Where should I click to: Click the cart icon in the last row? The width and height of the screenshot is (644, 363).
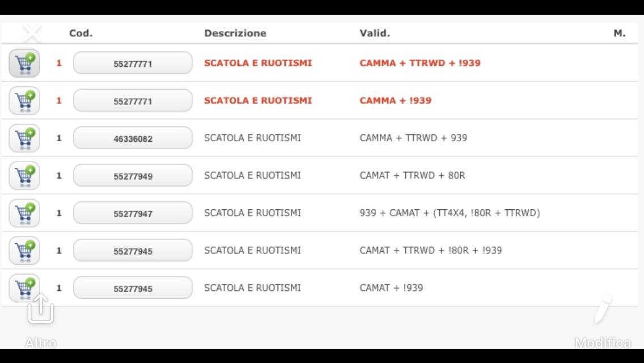24,286
